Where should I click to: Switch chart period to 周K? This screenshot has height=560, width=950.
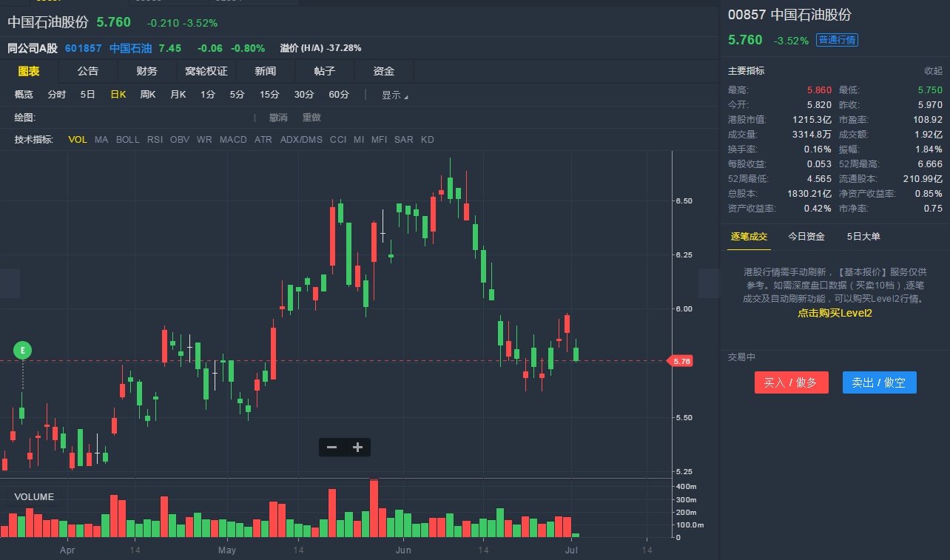(x=147, y=95)
